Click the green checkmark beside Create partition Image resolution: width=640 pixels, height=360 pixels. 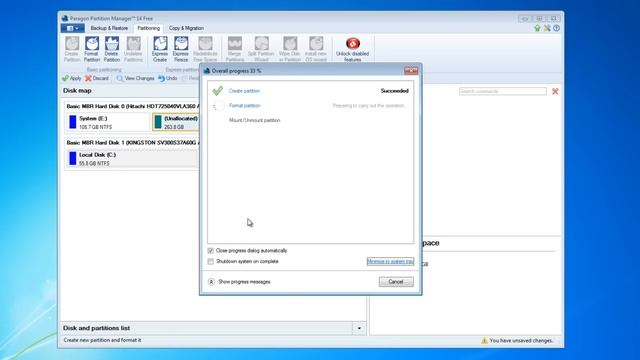[218, 91]
